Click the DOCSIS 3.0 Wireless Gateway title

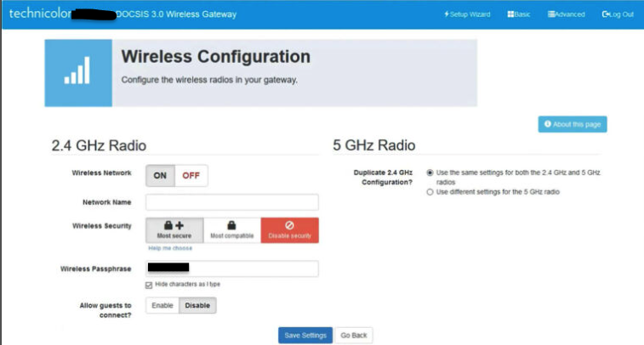coord(176,14)
